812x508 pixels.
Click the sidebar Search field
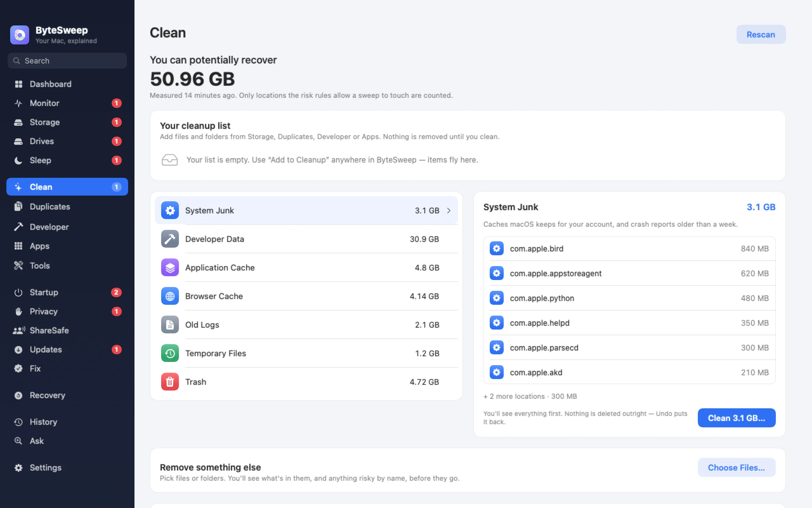point(67,61)
